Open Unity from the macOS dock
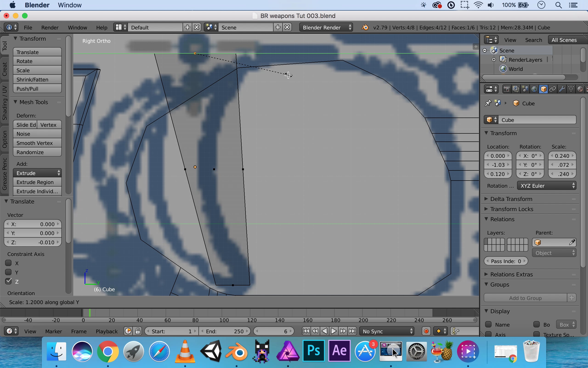 [x=211, y=351]
